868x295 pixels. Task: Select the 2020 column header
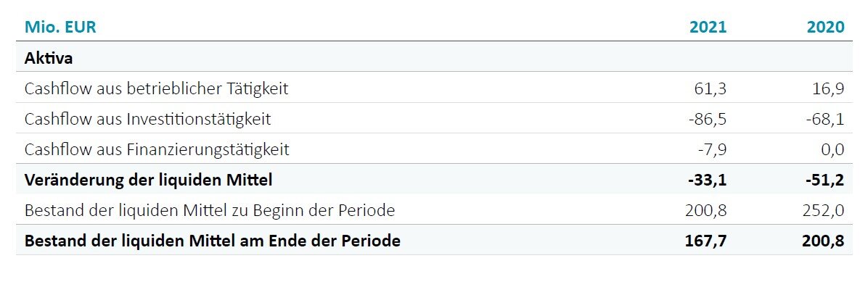[825, 27]
